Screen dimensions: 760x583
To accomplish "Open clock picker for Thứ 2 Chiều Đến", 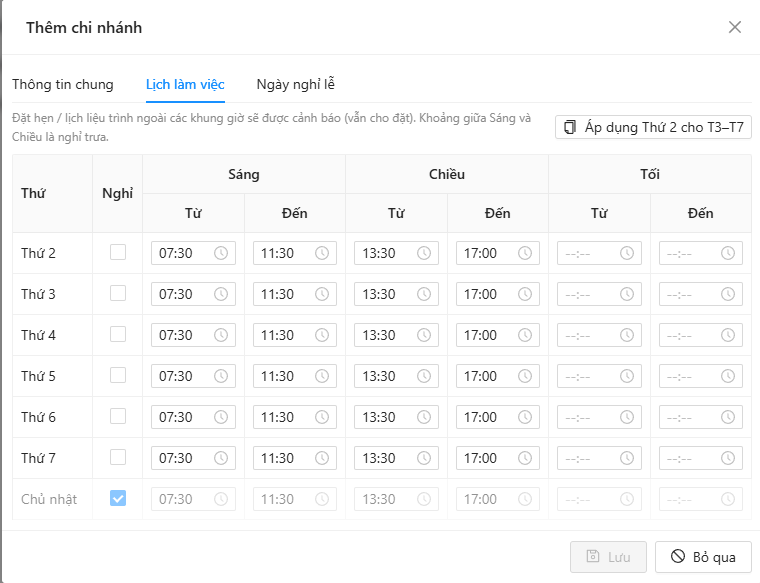I will 525,253.
